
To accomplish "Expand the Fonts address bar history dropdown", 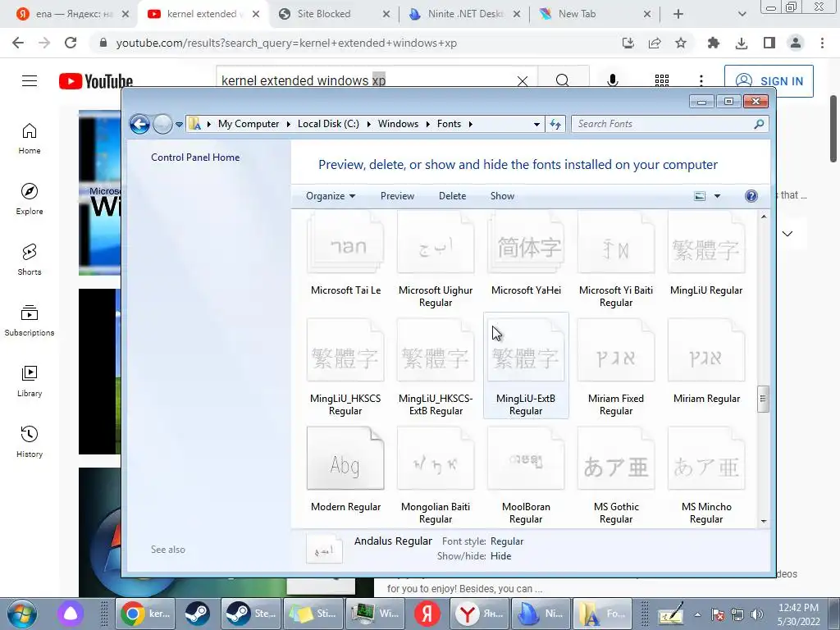I will point(536,125).
